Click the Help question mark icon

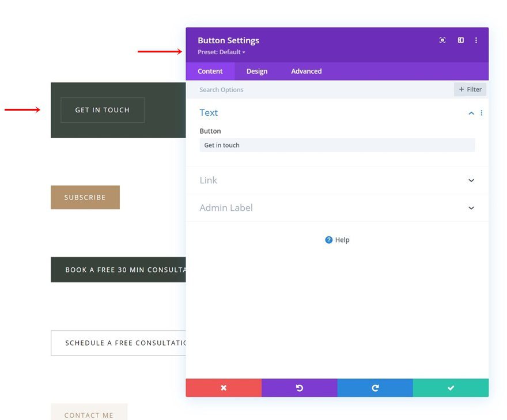tap(328, 240)
